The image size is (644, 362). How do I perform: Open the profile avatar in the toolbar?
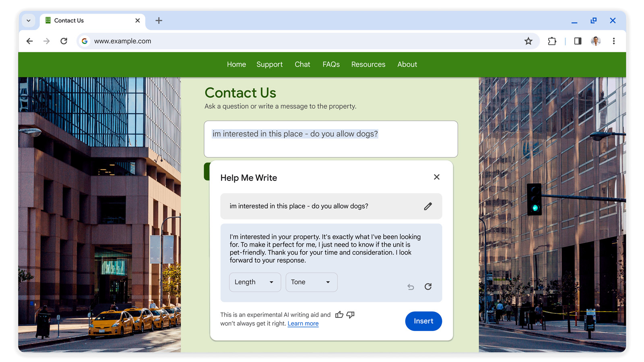[596, 41]
